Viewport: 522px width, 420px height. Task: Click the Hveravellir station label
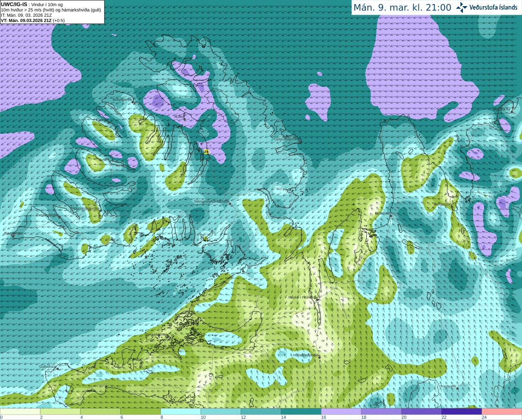coord(448,386)
